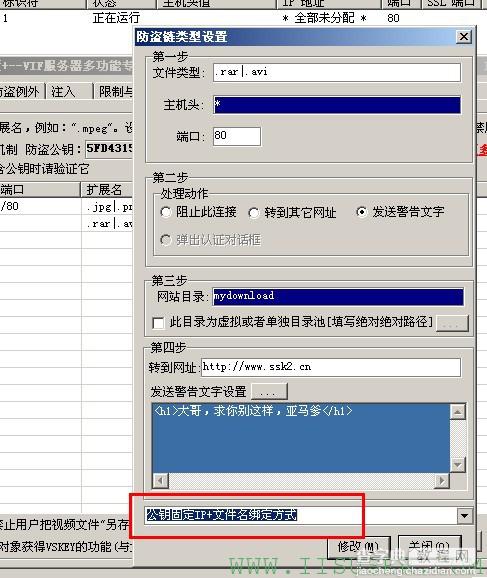
Task: Switch to the 注入 tab in background window
Action: click(x=69, y=91)
